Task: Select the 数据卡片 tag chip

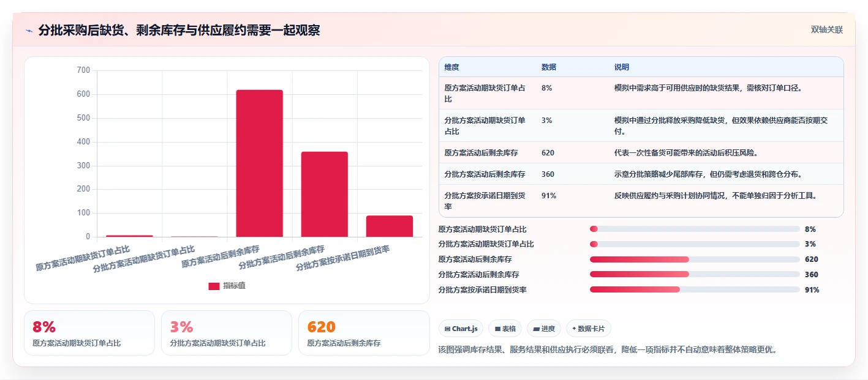Action: (589, 329)
